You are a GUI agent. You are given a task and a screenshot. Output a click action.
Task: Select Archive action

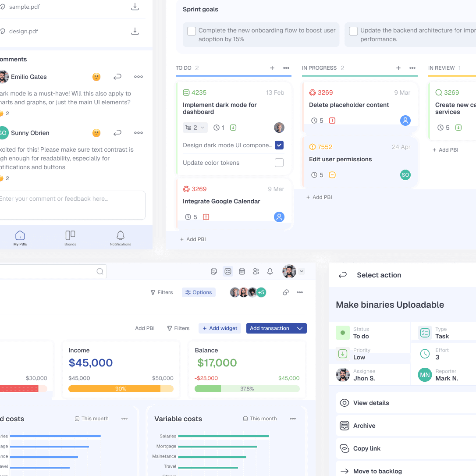406,426
